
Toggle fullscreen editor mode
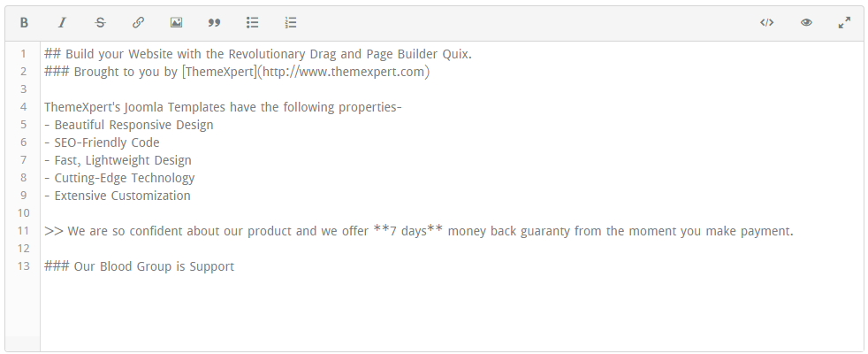(x=844, y=23)
